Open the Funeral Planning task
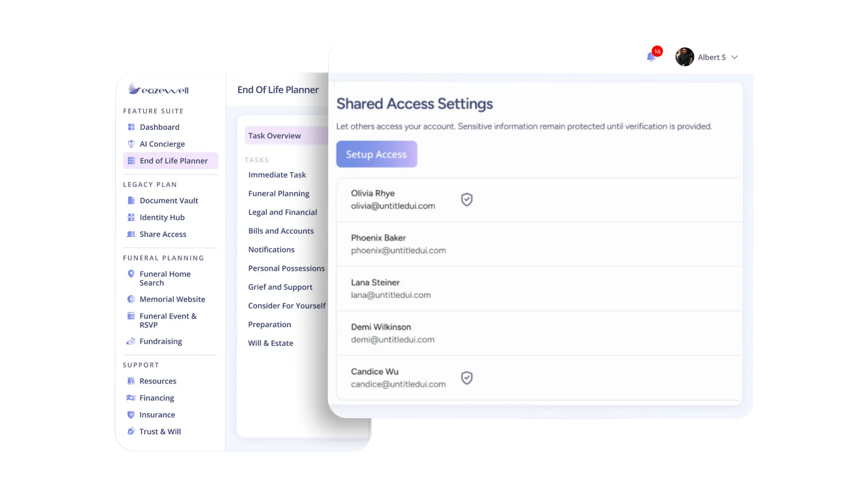 click(x=278, y=193)
